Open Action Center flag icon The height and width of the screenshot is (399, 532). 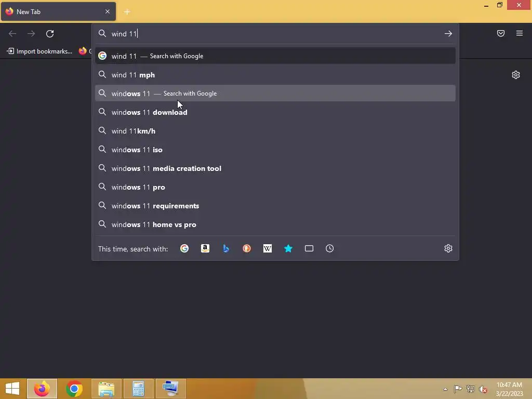click(458, 389)
